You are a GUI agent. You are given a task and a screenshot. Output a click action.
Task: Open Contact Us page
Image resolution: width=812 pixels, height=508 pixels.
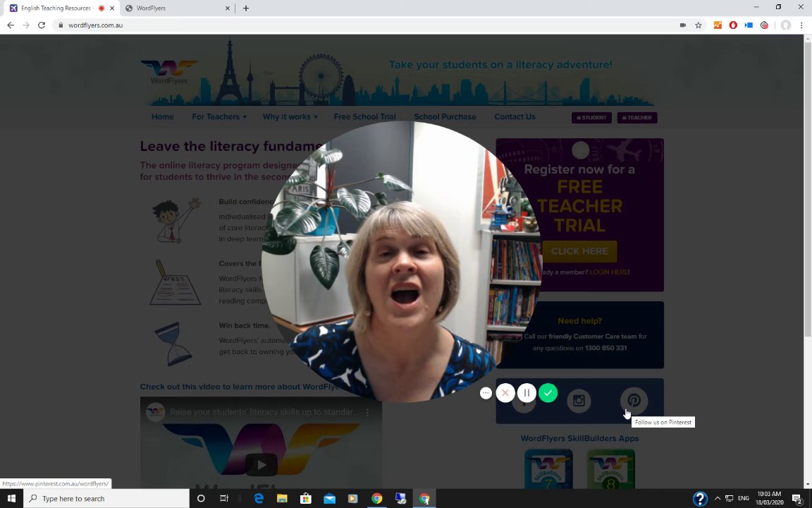click(x=515, y=116)
